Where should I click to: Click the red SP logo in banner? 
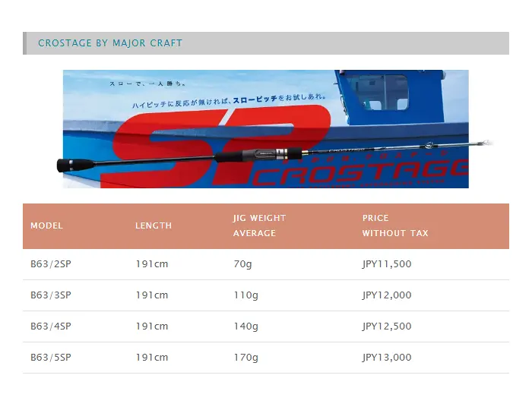coord(217,146)
